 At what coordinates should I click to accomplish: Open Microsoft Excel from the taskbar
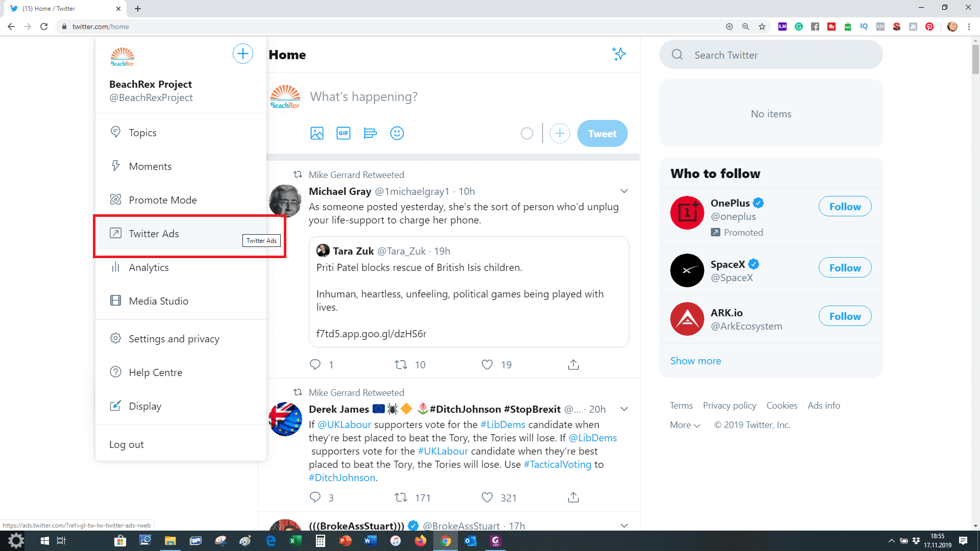tap(295, 541)
